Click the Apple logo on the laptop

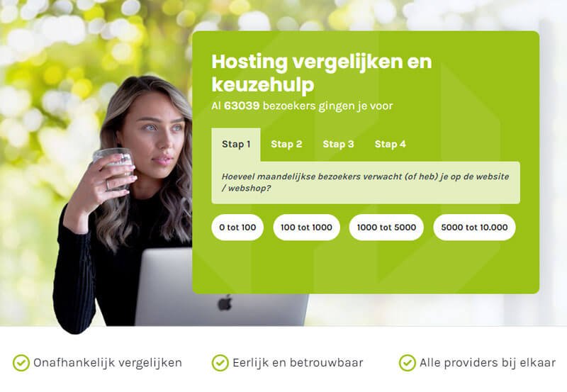click(x=225, y=303)
